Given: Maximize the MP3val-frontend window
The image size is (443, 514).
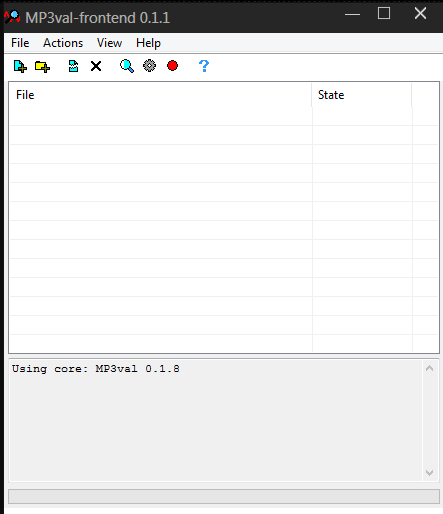Looking at the screenshot, I should click(384, 14).
